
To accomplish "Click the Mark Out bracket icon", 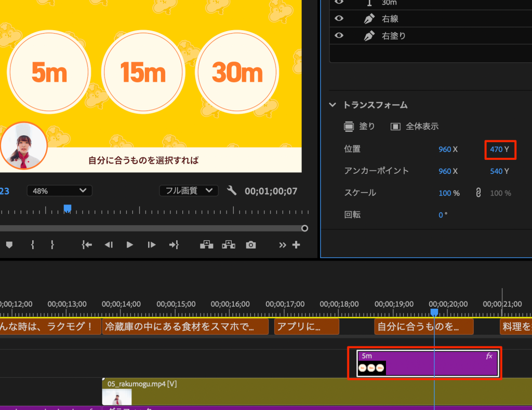I will pyautogui.click(x=52, y=244).
